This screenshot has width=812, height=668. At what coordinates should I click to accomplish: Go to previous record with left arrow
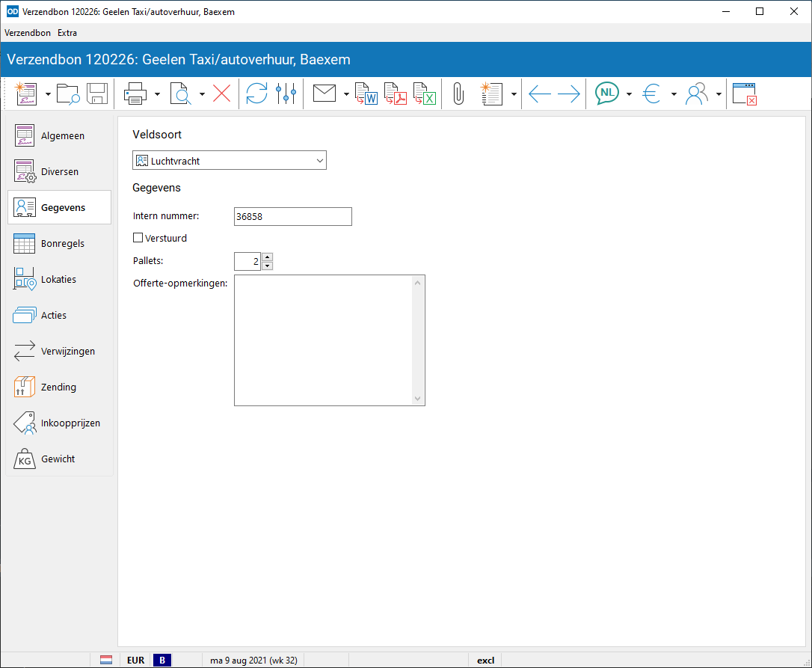click(540, 94)
